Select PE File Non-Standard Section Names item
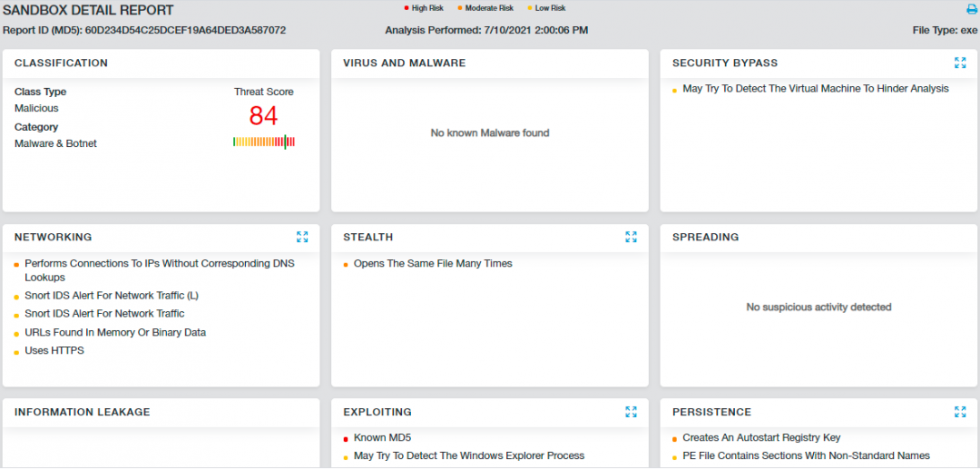 tap(806, 455)
